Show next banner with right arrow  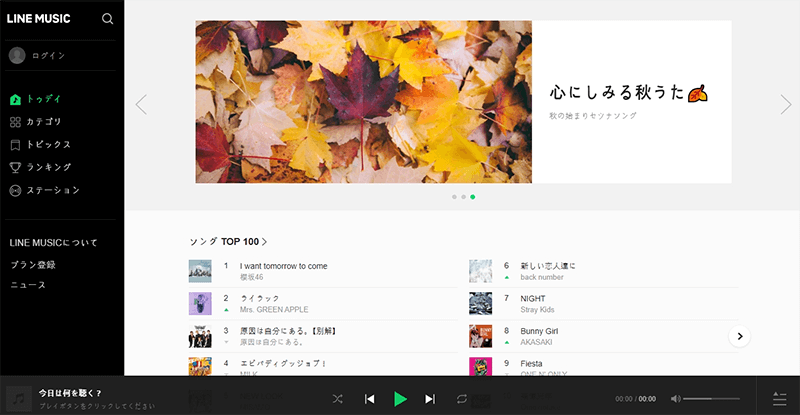click(x=786, y=105)
